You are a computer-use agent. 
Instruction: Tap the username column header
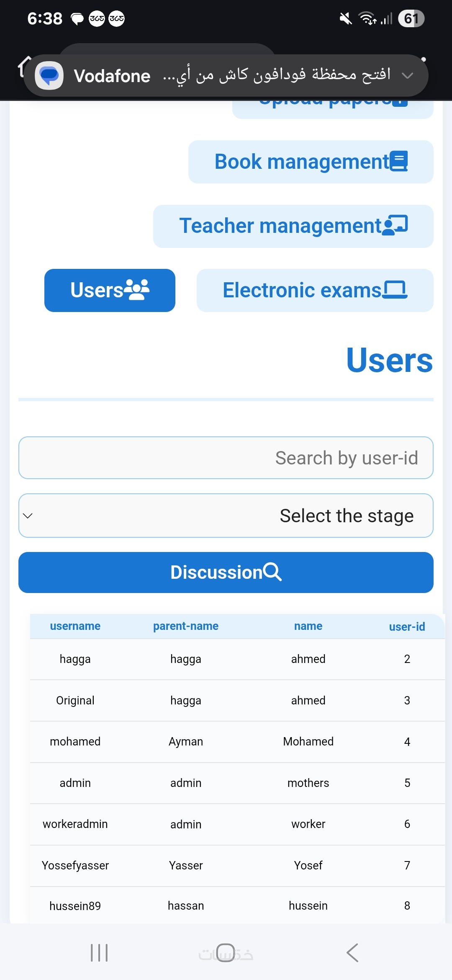click(75, 626)
